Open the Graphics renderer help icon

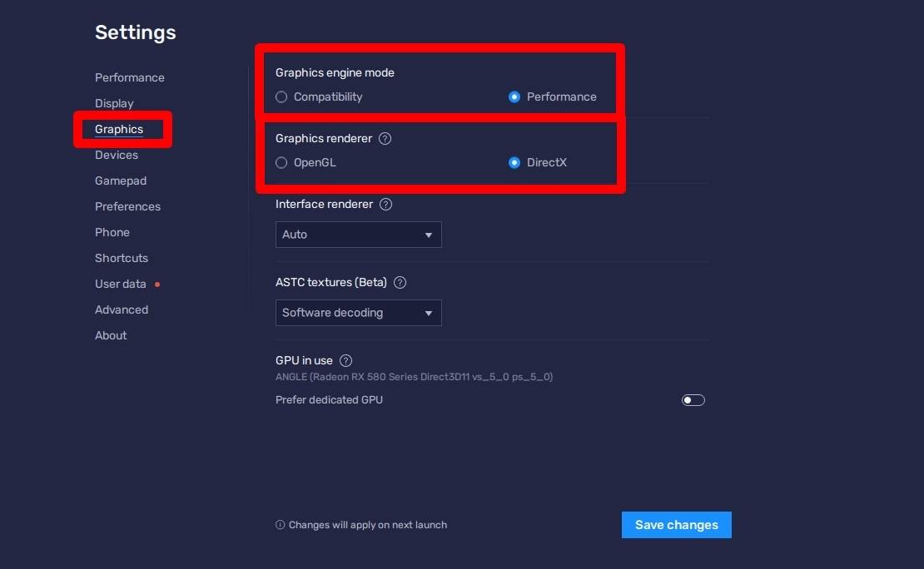coord(385,138)
